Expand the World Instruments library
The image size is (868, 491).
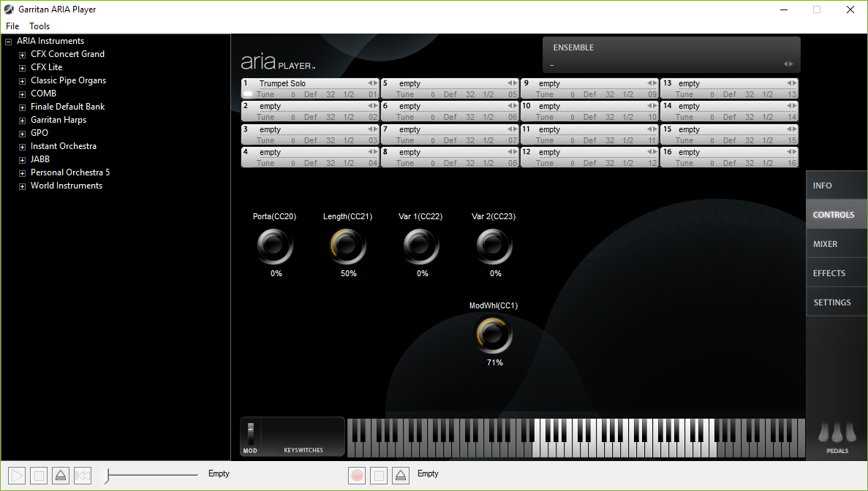coord(22,186)
